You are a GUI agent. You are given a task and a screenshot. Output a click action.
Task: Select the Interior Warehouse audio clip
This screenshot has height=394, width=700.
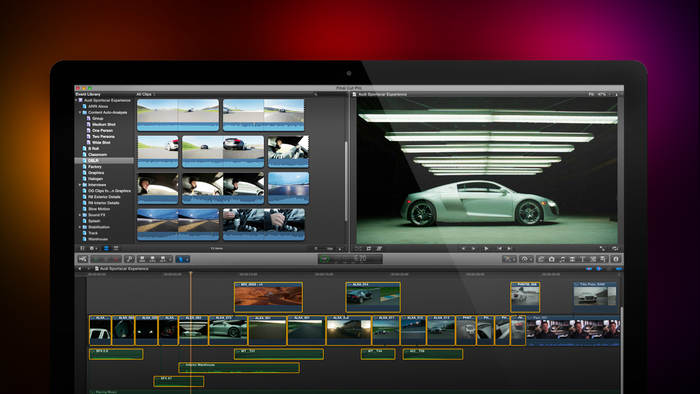pyautogui.click(x=239, y=368)
